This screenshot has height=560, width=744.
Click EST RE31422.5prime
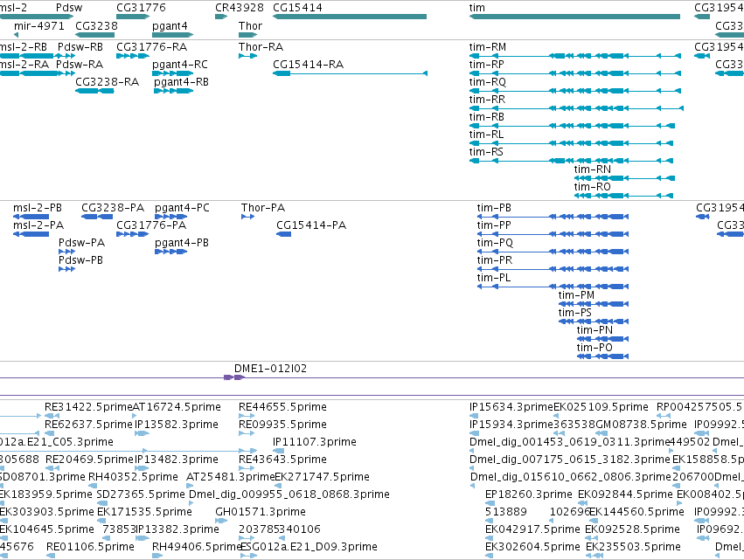coord(52,416)
